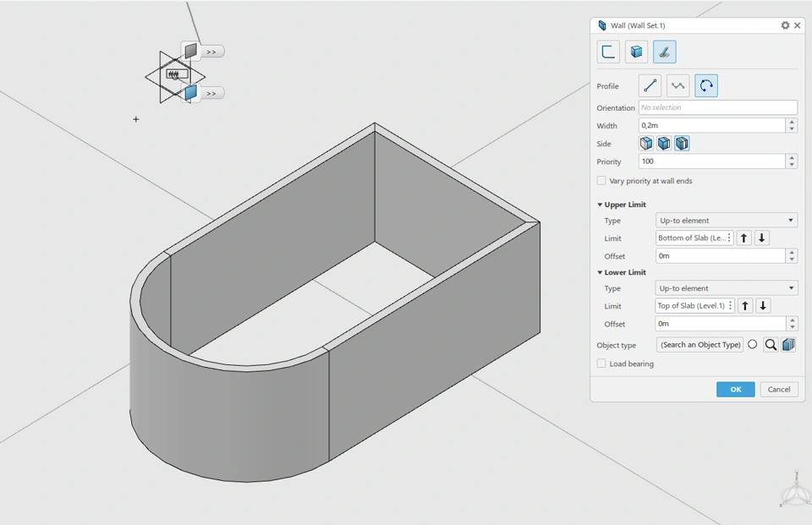Open the Upper Limit Type dropdown
The image size is (812, 525).
pyautogui.click(x=726, y=220)
